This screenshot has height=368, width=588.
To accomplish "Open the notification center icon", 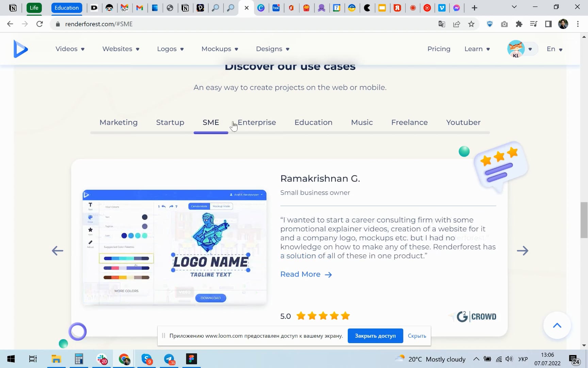I will click(x=575, y=359).
